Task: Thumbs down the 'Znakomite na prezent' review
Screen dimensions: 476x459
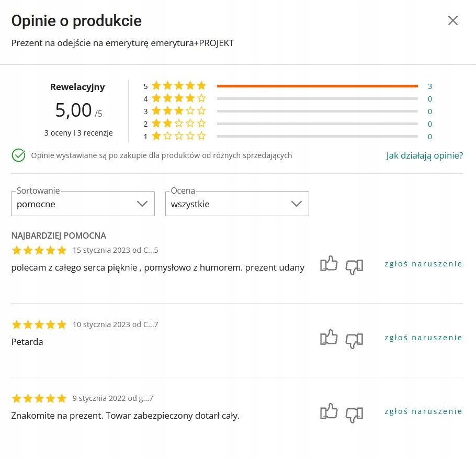Action: pos(354,414)
